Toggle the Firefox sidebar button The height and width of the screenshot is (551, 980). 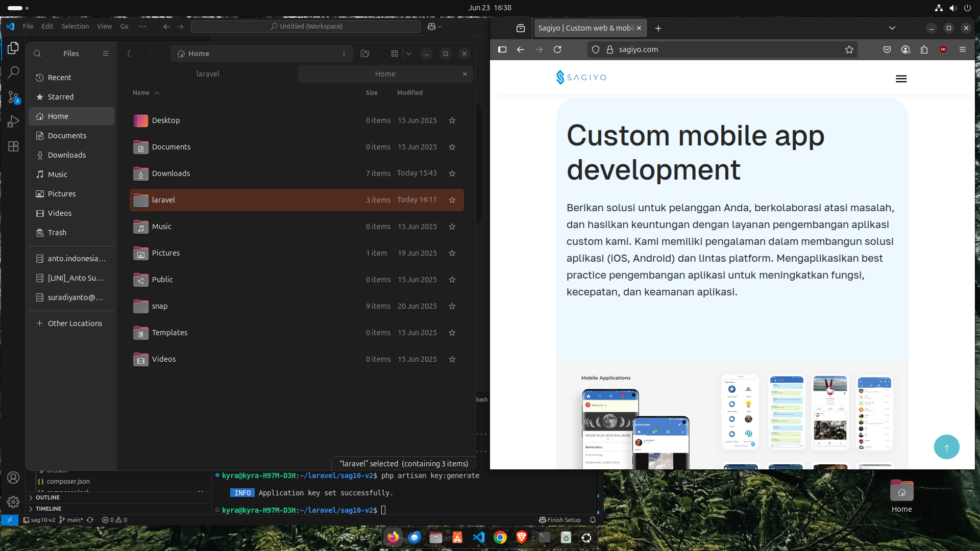point(502,49)
